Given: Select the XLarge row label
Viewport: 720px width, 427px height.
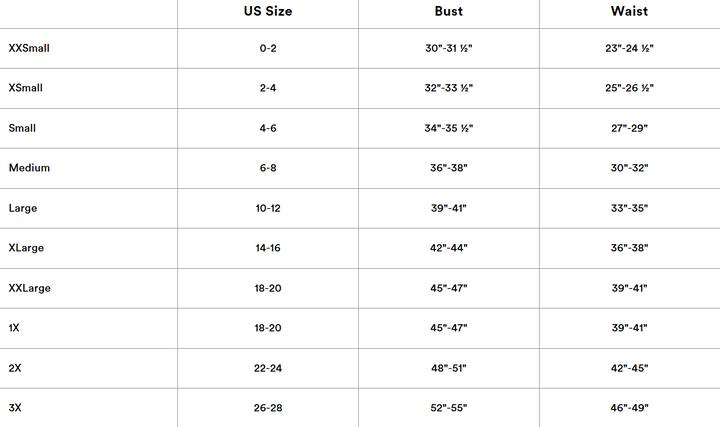Looking at the screenshot, I should pos(26,248).
